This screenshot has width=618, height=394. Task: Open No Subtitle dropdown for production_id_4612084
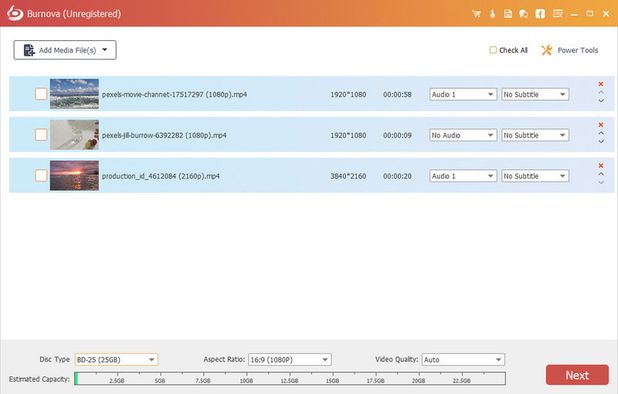(x=535, y=176)
